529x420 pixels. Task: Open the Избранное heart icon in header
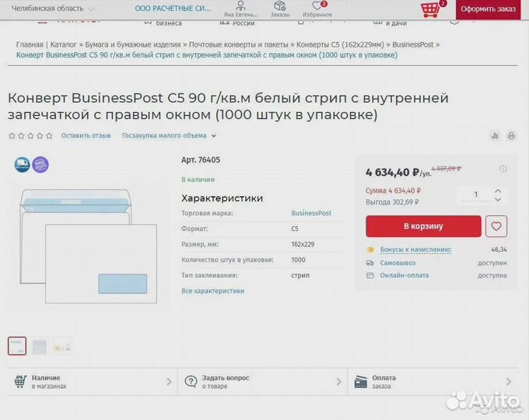tap(317, 5)
